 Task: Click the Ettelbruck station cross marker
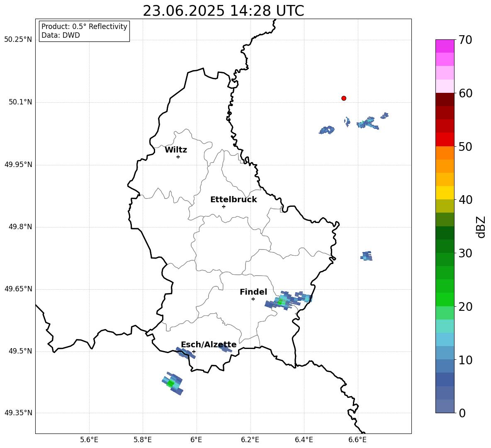click(224, 206)
